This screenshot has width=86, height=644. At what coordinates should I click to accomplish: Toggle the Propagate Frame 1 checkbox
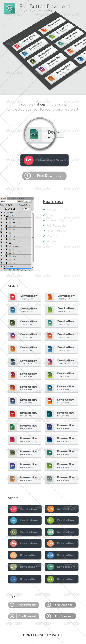18,205
